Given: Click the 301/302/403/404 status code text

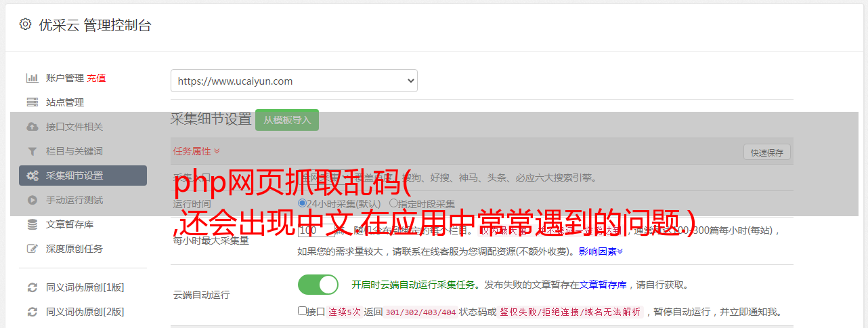Looking at the screenshot, I should tap(420, 312).
